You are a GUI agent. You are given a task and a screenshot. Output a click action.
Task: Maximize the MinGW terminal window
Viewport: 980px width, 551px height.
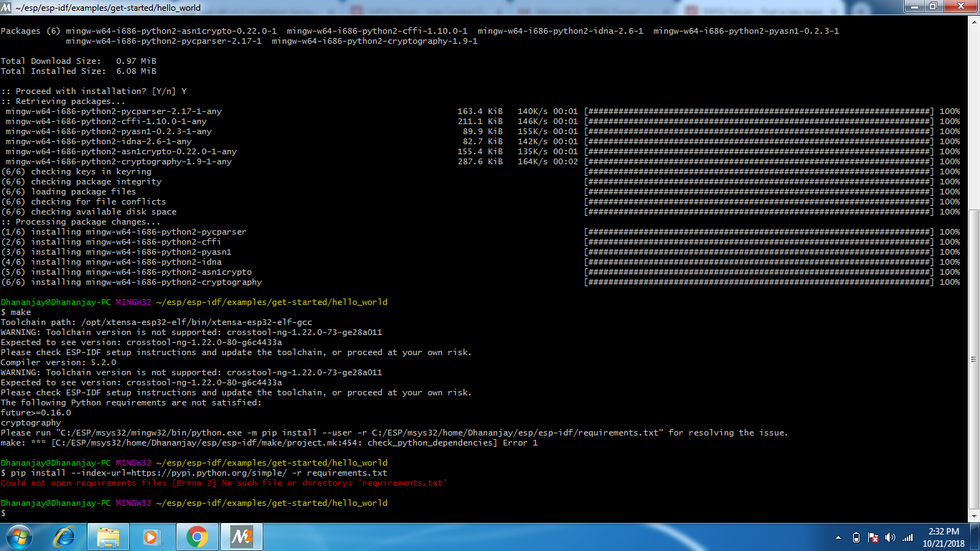(933, 6)
